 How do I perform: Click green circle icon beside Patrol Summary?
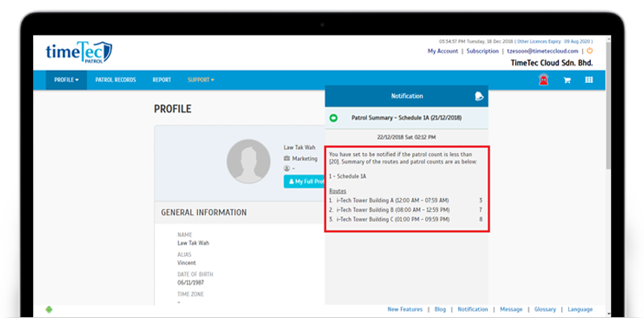coord(333,118)
